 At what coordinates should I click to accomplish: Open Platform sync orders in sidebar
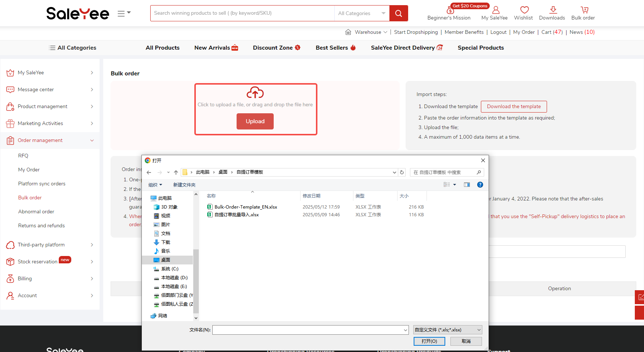click(42, 184)
